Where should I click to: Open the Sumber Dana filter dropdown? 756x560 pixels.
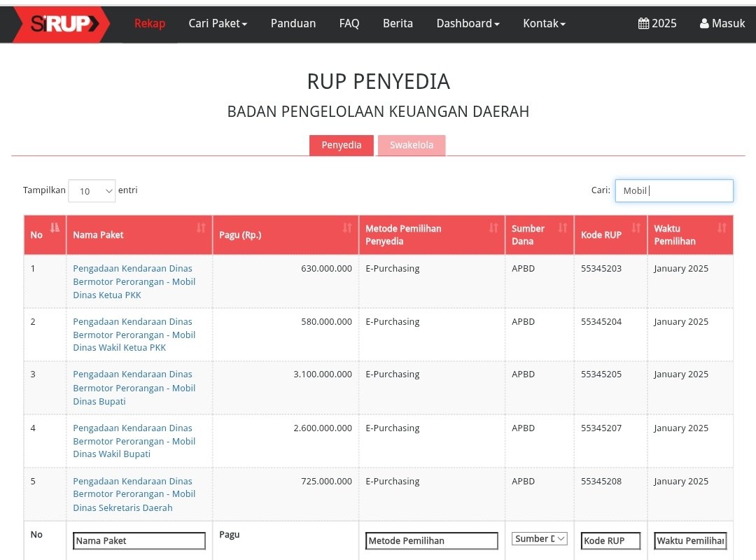(539, 539)
